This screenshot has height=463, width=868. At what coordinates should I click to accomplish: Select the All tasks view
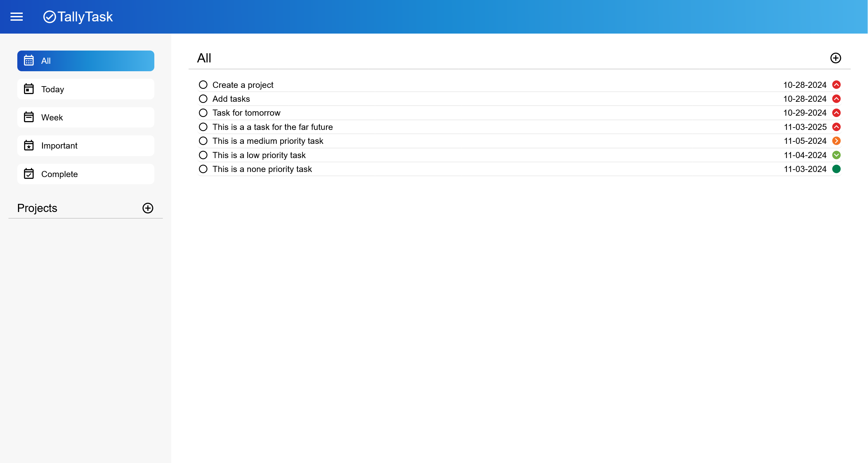pyautogui.click(x=86, y=61)
